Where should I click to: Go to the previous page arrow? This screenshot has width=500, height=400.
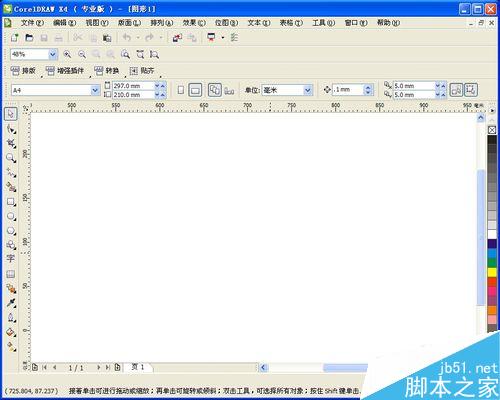[55, 367]
